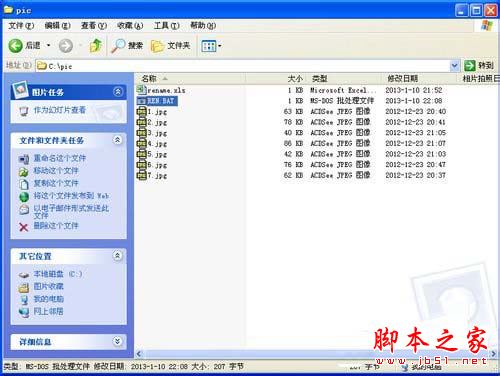The height and width of the screenshot is (376, 500).
Task: Collapse the 图片任务 panel
Action: pos(118,92)
